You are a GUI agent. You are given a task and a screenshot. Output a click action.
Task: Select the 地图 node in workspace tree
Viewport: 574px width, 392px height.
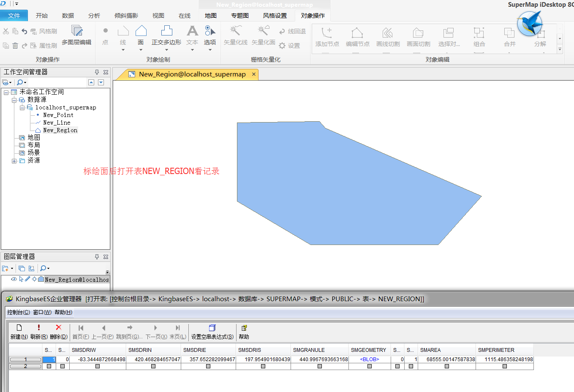34,137
